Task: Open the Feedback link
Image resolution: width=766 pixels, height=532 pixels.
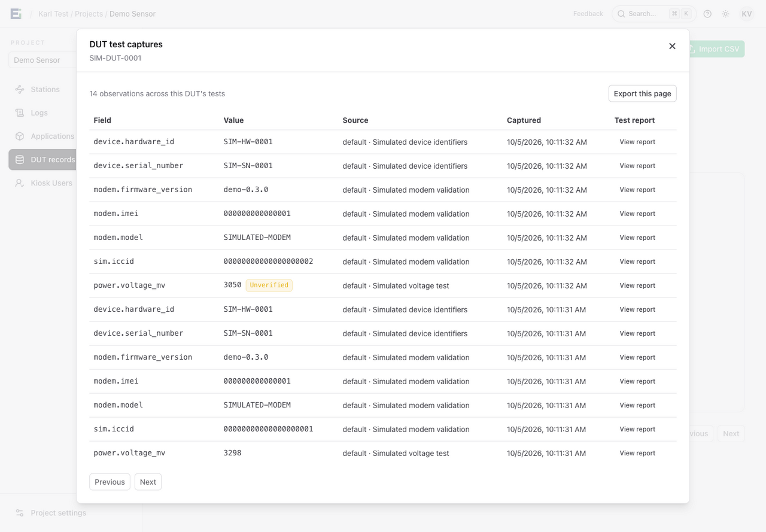Action: [x=588, y=14]
